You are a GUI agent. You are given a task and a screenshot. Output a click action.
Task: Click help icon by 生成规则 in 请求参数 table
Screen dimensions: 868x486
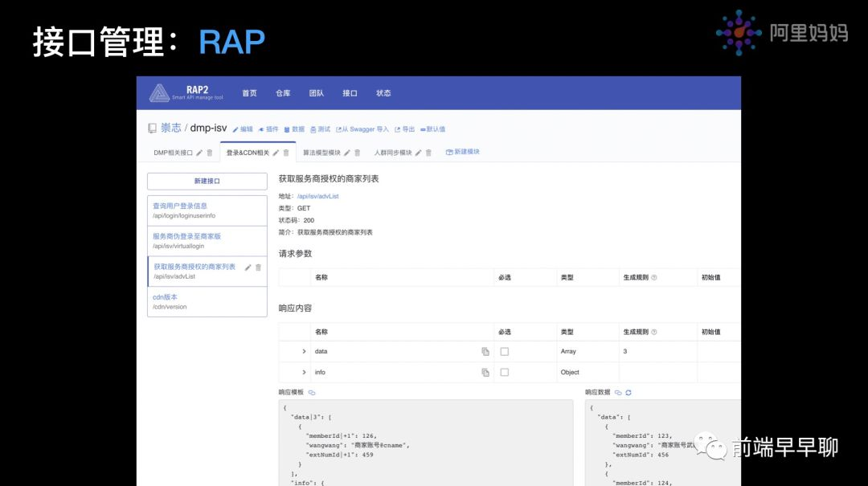pos(654,277)
